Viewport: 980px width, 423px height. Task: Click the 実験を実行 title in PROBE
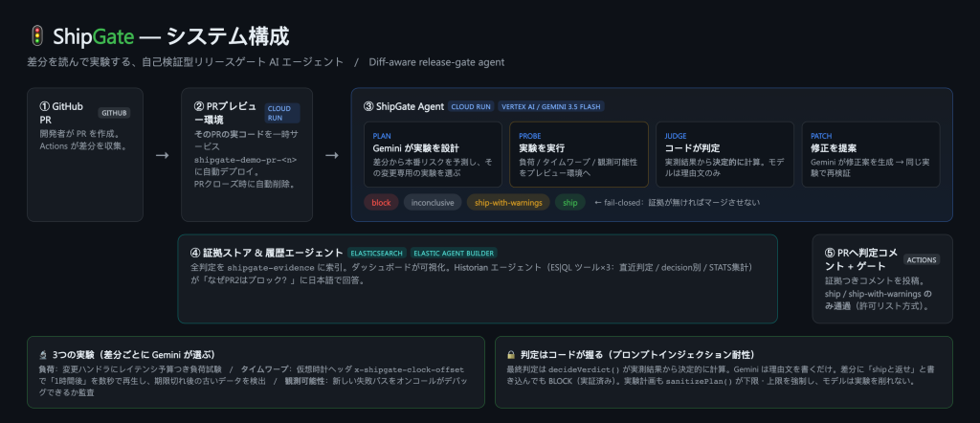[x=542, y=148]
